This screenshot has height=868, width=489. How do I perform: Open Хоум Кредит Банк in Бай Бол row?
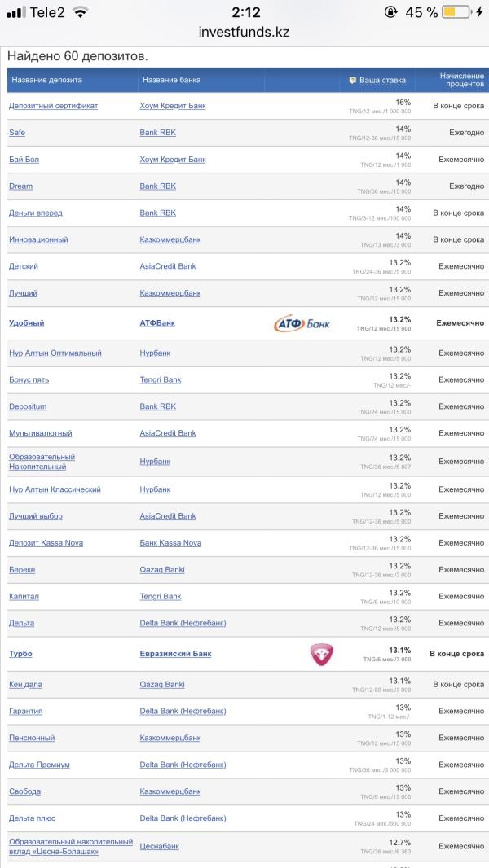click(173, 160)
